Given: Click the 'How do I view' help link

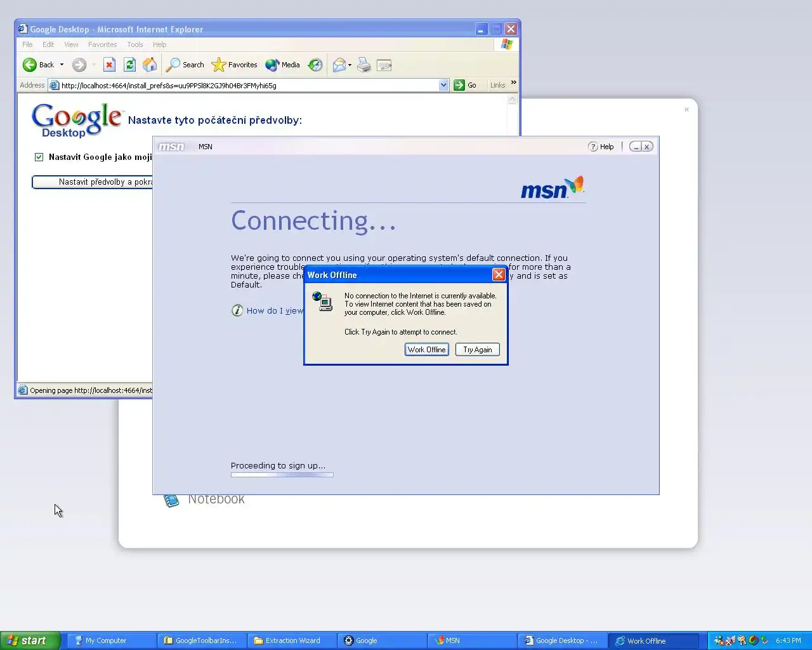Looking at the screenshot, I should tap(275, 310).
